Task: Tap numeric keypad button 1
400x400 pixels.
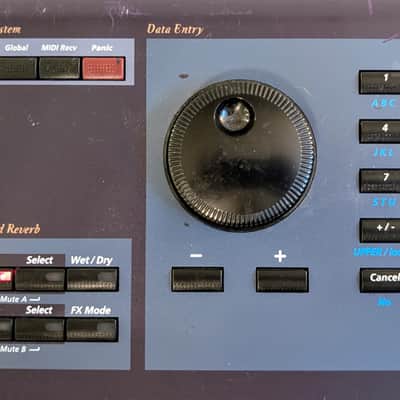Action: [380, 82]
